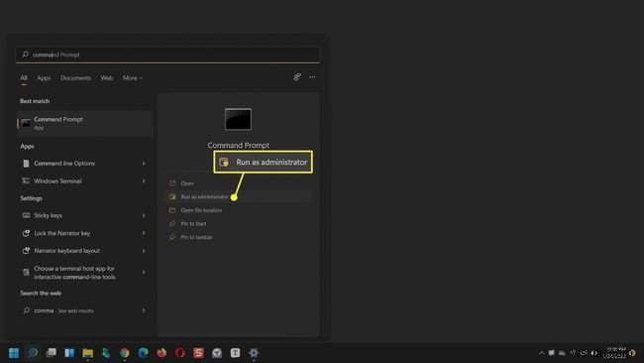
Task: Click 'comma - See web results' entry
Action: (85, 310)
